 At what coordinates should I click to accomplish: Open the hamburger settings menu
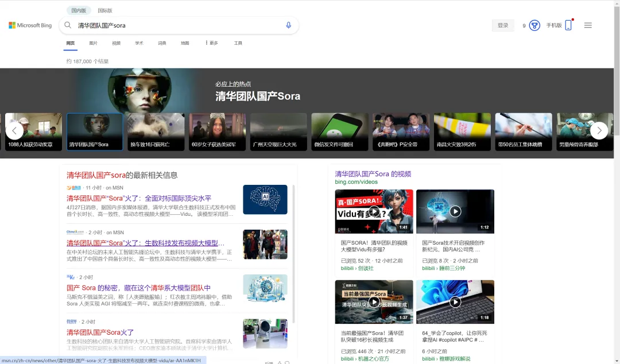coord(588,25)
